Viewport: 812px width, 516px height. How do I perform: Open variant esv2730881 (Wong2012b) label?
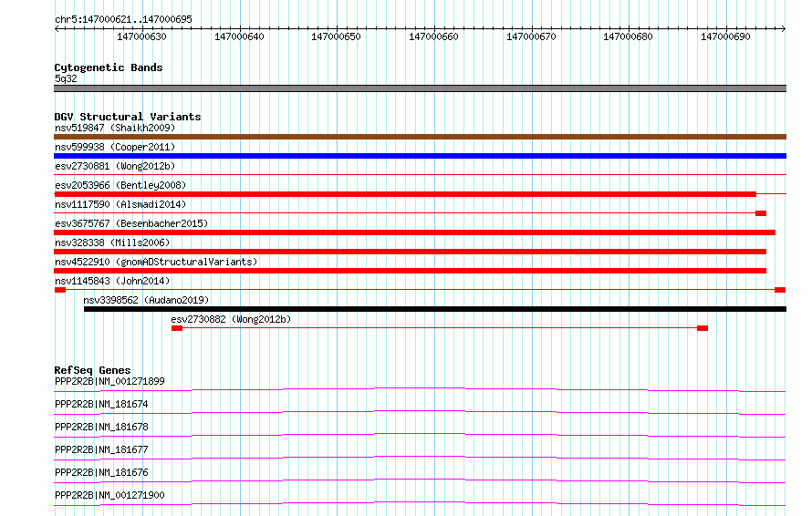pos(115,166)
